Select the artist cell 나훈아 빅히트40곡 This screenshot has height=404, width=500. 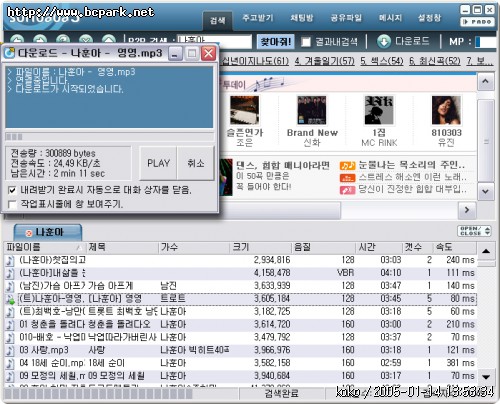point(195,350)
